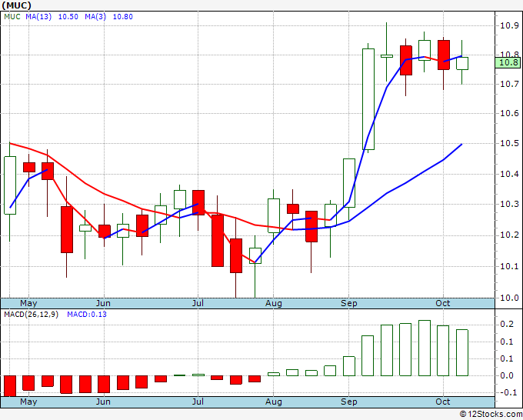Click the 0.0 MACD axis label
523x420 pixels.
[507, 375]
